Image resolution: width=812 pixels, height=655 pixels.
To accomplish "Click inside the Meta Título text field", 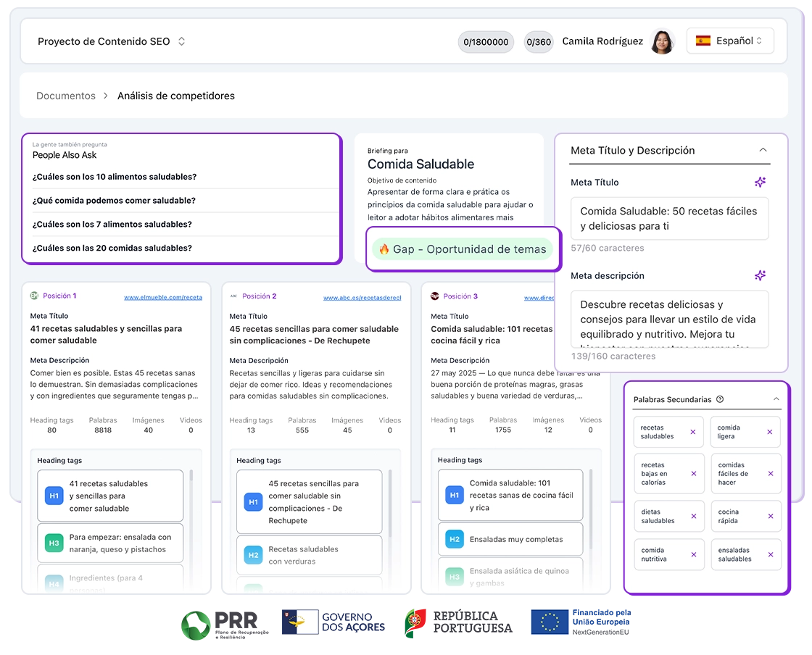I will coord(669,218).
